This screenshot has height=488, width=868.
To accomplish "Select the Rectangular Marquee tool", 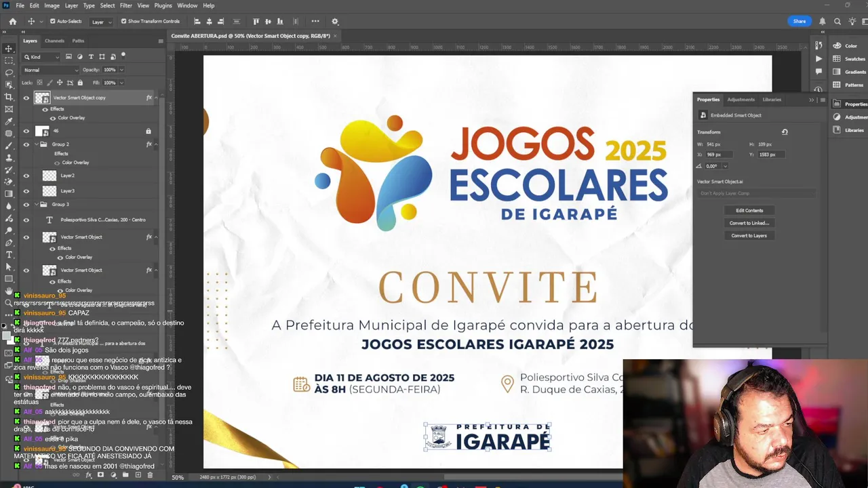I will point(9,60).
